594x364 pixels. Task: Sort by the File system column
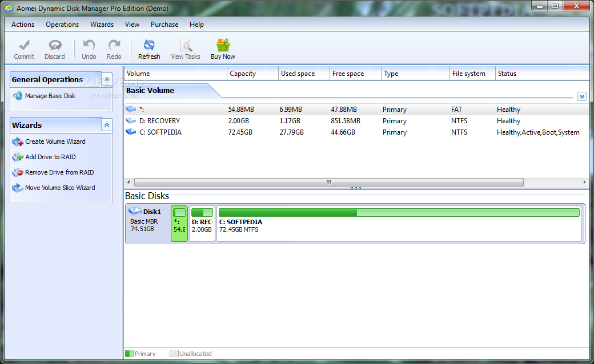pos(472,74)
